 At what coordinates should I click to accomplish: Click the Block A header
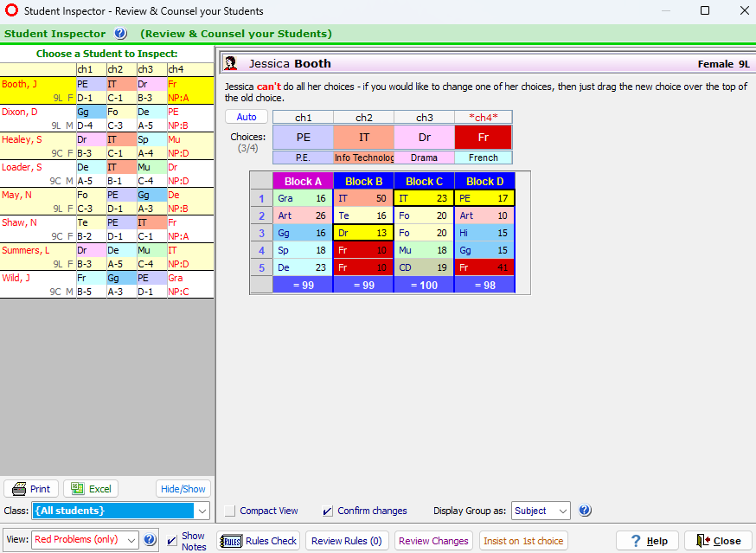[x=303, y=182]
